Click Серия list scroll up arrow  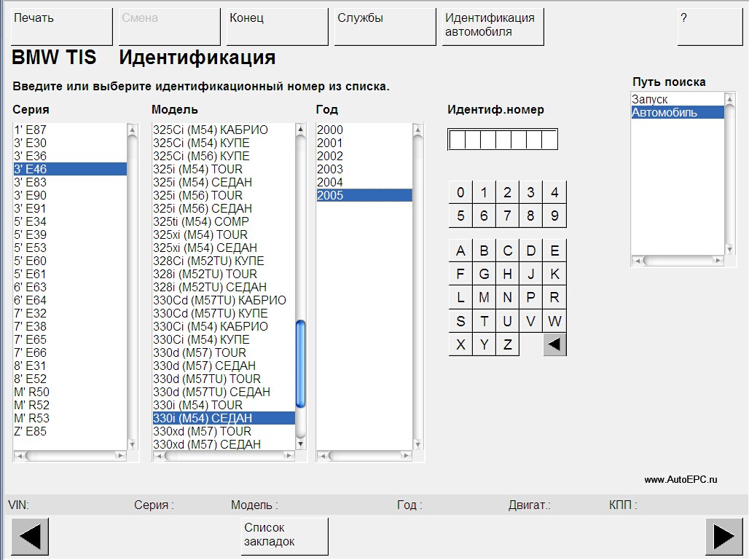coord(133,130)
